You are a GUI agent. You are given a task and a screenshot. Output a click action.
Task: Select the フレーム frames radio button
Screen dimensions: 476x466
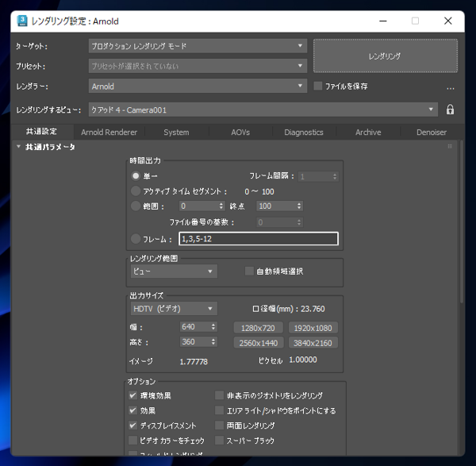[136, 239]
